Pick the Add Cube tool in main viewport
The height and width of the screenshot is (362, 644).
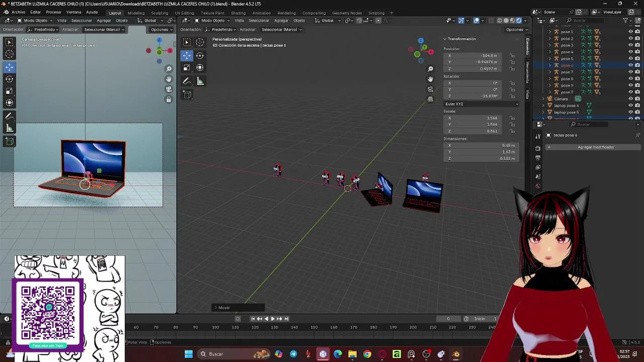(x=187, y=95)
